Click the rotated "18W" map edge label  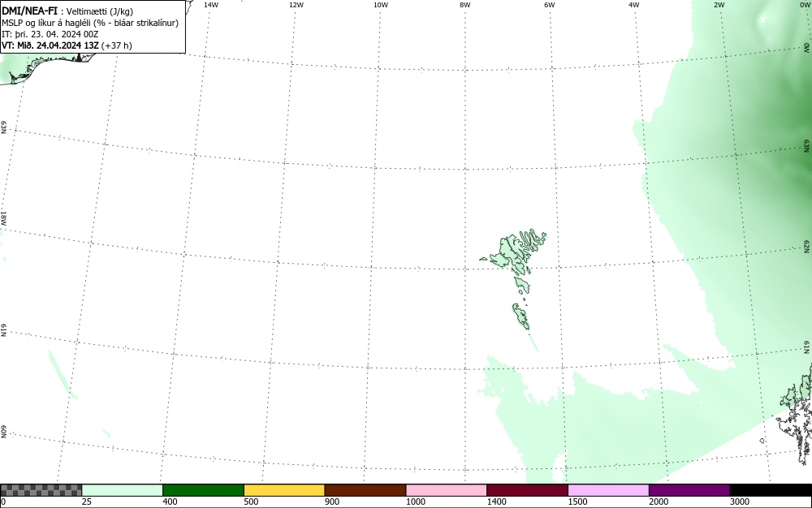[3, 218]
